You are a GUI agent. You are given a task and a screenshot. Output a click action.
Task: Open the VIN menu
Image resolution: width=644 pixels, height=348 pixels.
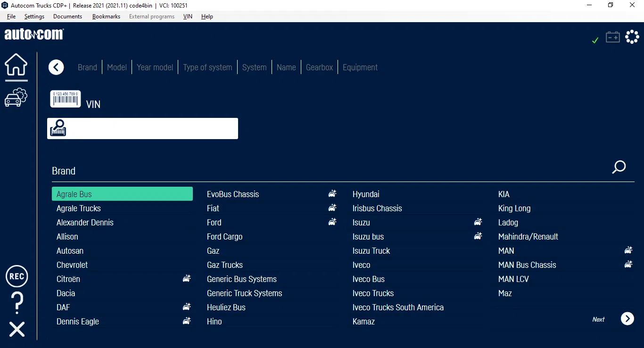(188, 17)
